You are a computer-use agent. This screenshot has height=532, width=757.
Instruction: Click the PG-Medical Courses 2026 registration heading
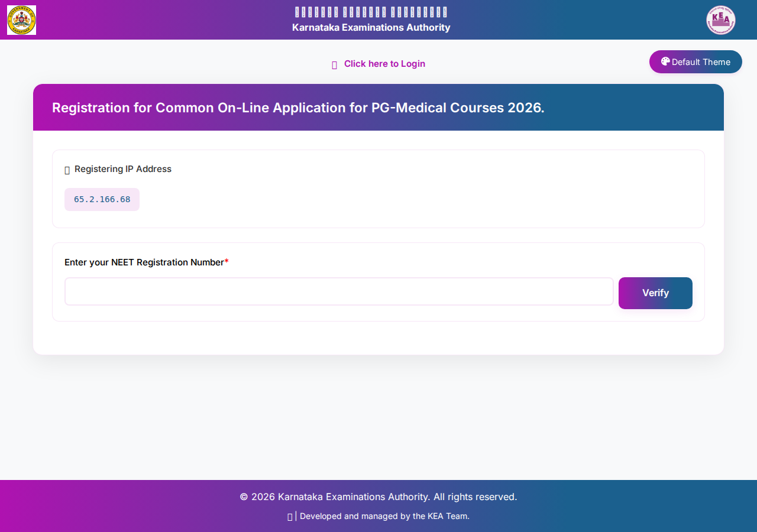(298, 108)
